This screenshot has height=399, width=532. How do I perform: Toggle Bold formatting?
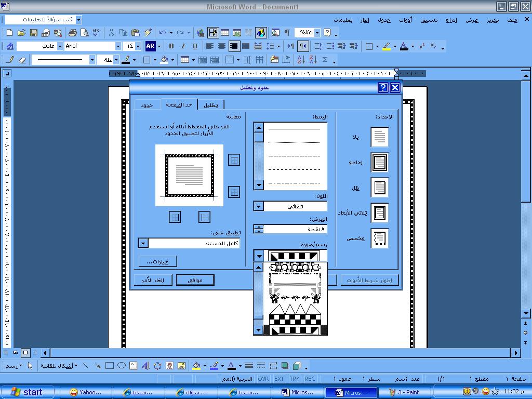(171, 46)
